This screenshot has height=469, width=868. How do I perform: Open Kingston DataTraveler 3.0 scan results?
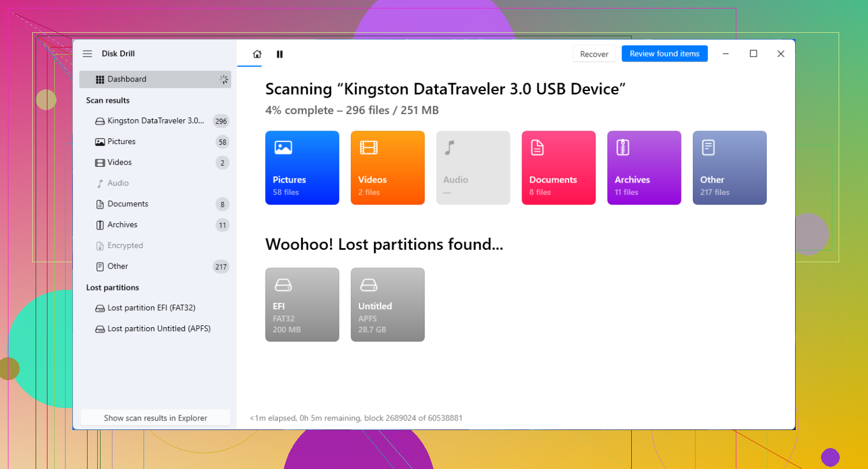155,121
